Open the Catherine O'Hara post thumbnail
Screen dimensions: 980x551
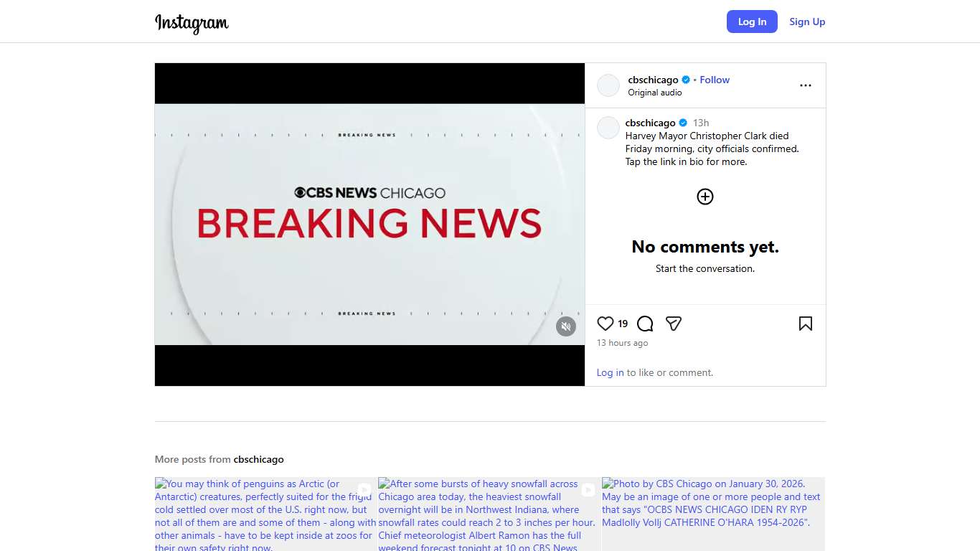tap(712, 514)
